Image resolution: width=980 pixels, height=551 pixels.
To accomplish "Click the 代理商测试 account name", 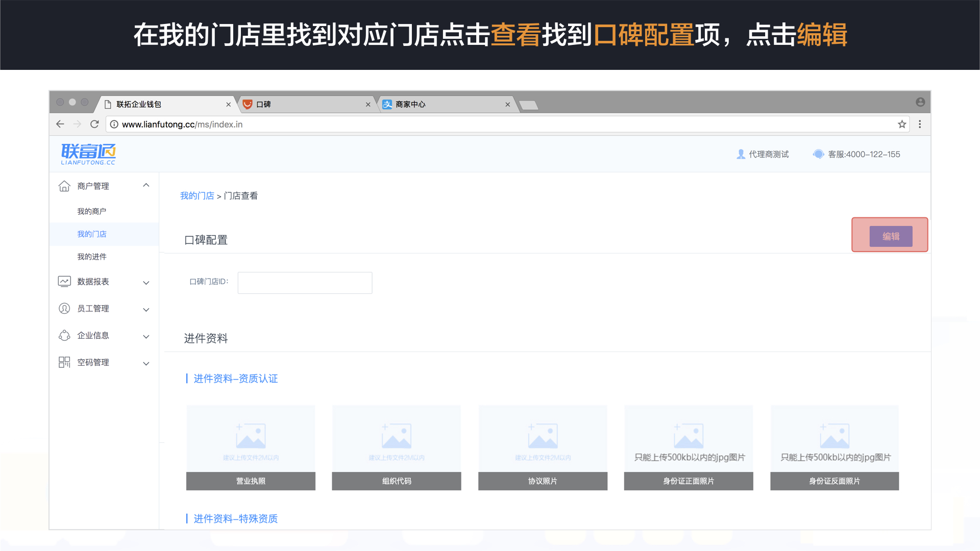I will (769, 154).
